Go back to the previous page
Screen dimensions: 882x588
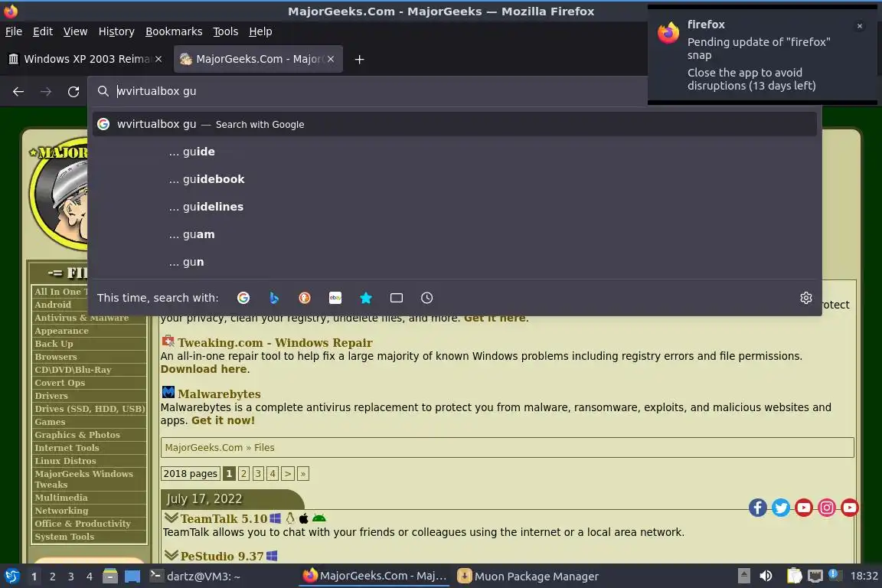coord(18,91)
